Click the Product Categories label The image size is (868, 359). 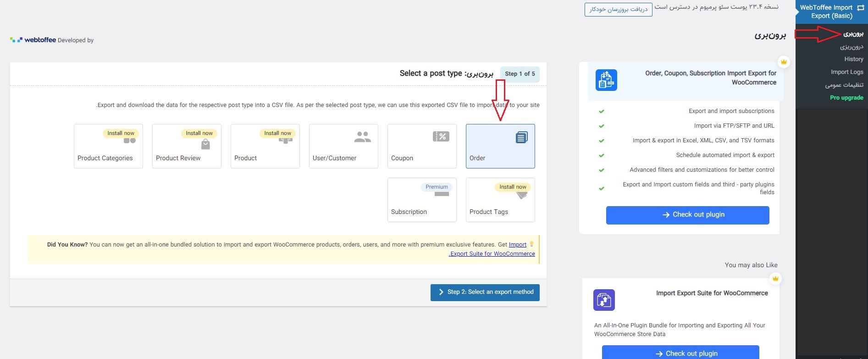(x=105, y=158)
